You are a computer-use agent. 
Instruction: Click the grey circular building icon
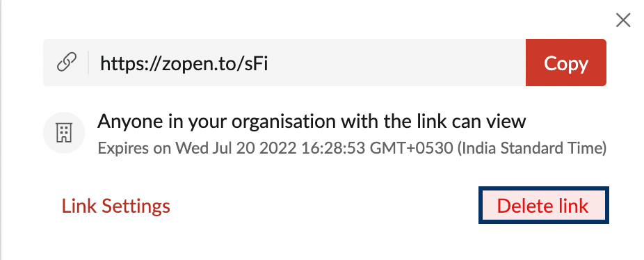tap(64, 133)
